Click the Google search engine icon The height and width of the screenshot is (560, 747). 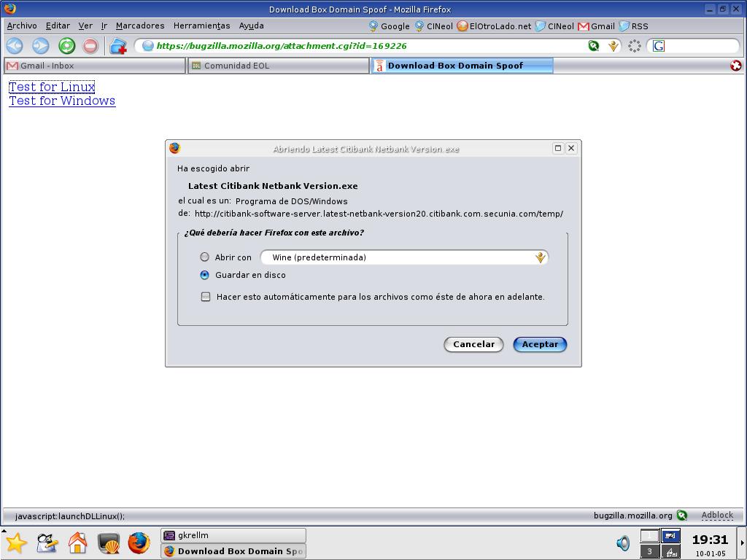[x=659, y=46]
